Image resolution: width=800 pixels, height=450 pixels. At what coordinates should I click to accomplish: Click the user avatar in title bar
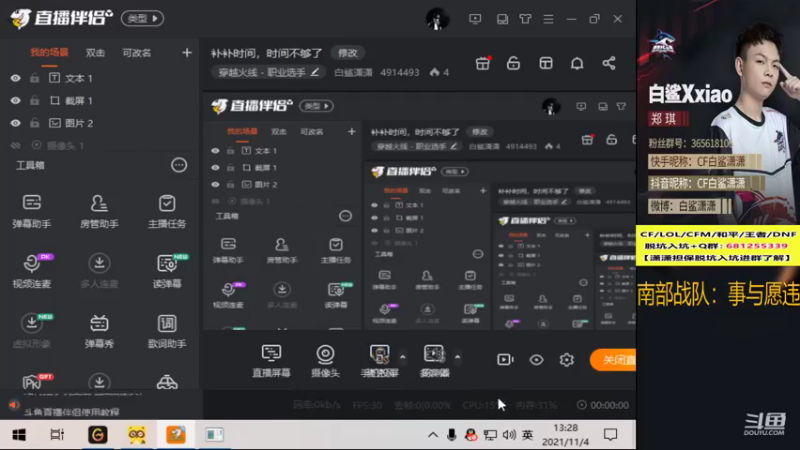click(438, 19)
